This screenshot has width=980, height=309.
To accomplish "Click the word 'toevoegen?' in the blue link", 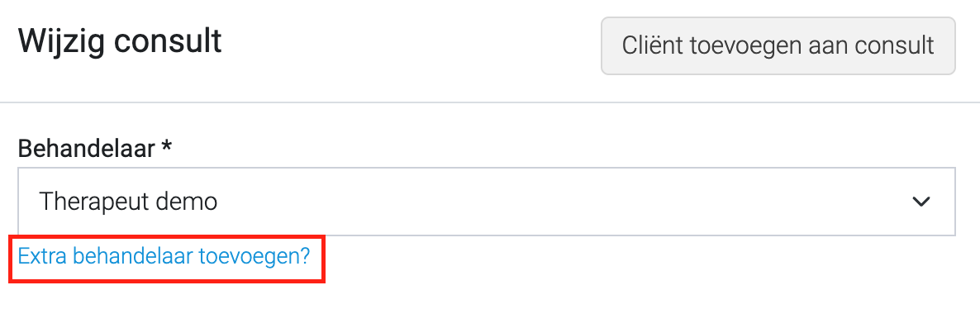I will tap(255, 256).
